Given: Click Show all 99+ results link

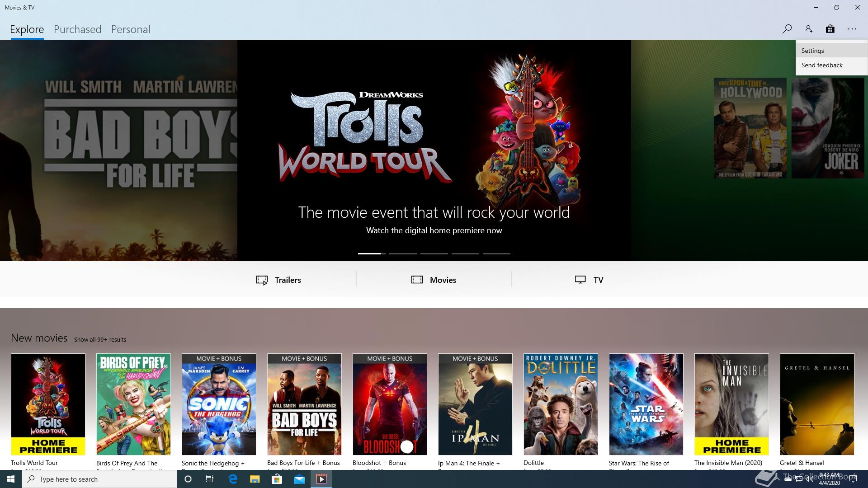Looking at the screenshot, I should click(100, 339).
